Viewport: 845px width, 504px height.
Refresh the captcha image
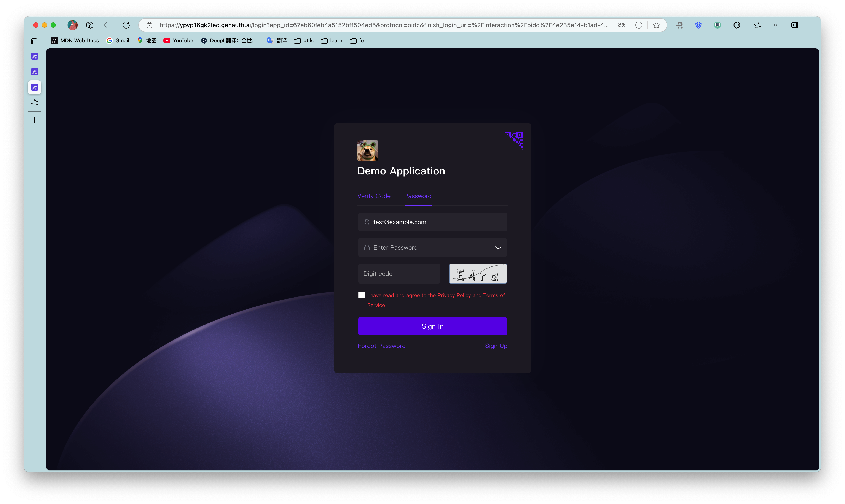[x=478, y=274]
